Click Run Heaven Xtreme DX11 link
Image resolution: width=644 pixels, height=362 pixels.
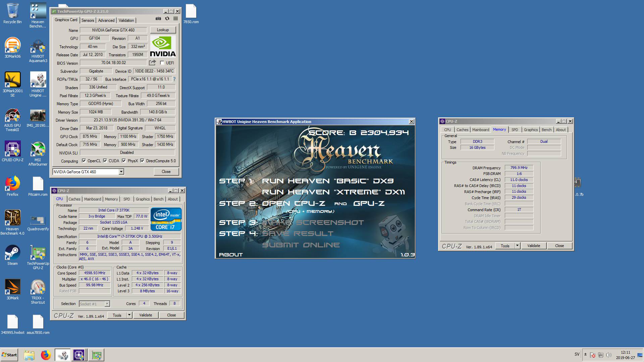pyautogui.click(x=333, y=192)
